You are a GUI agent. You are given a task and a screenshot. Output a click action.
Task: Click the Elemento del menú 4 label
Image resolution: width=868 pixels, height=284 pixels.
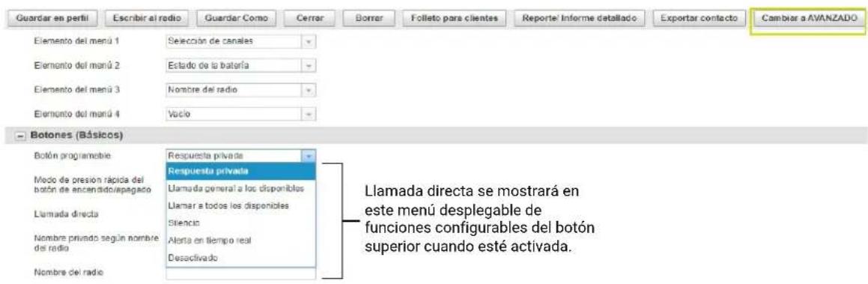pos(77,113)
